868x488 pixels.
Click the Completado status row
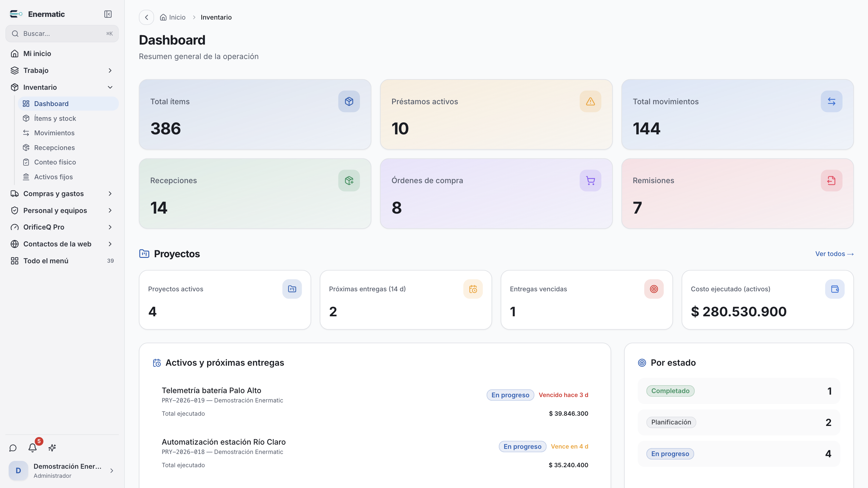(x=739, y=391)
